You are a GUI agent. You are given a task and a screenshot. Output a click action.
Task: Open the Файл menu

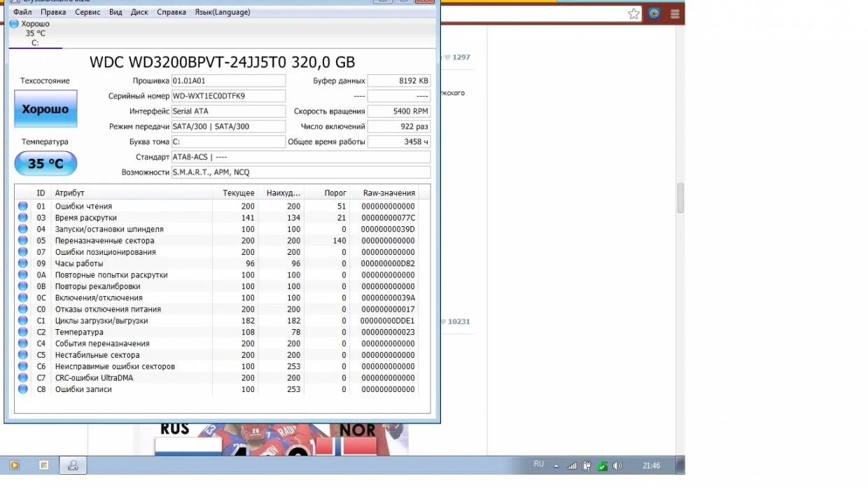pyautogui.click(x=22, y=12)
